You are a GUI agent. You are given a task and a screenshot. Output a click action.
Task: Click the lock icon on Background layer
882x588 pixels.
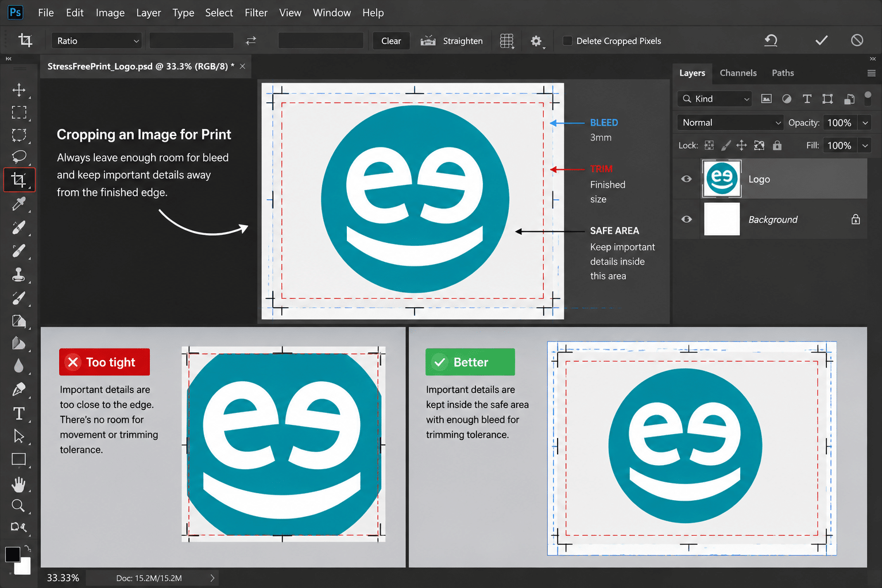click(856, 219)
